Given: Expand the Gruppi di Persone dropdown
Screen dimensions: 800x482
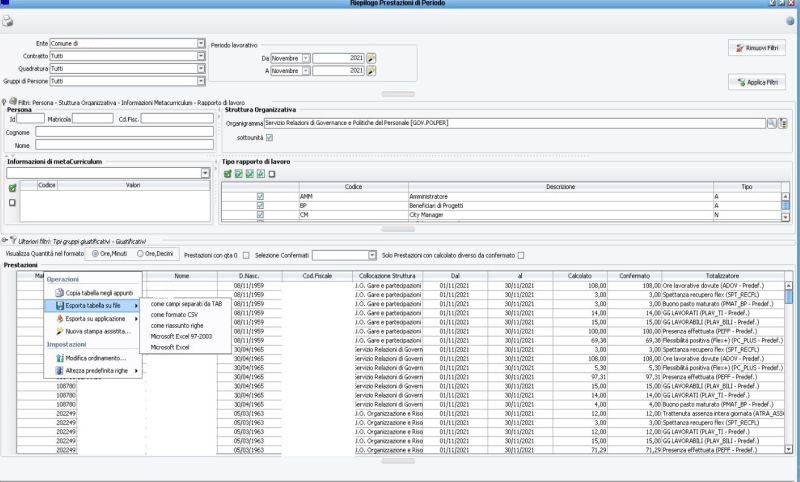Looking at the screenshot, I should [201, 80].
